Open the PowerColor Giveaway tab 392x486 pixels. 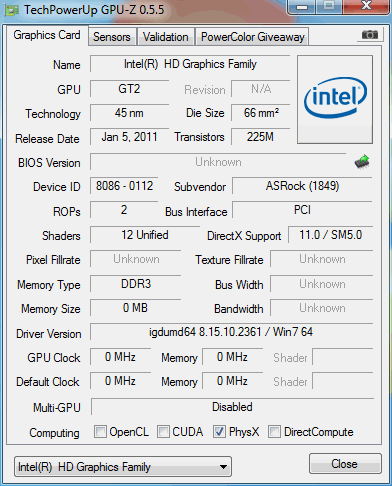253,37
